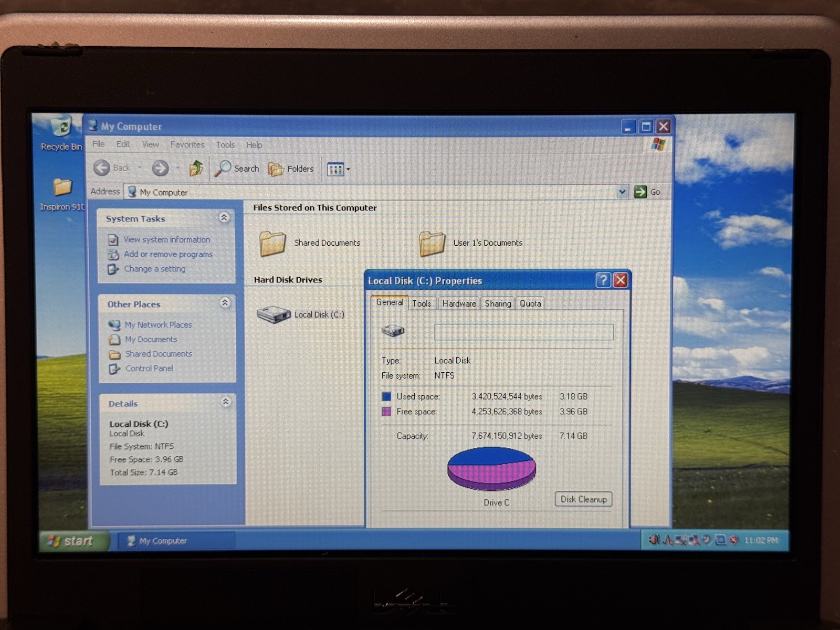The height and width of the screenshot is (630, 840).
Task: Open Control Panel in Other Places
Action: (x=149, y=369)
